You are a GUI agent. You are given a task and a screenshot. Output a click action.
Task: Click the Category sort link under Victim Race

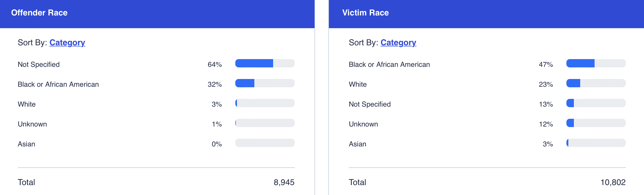pyautogui.click(x=398, y=43)
